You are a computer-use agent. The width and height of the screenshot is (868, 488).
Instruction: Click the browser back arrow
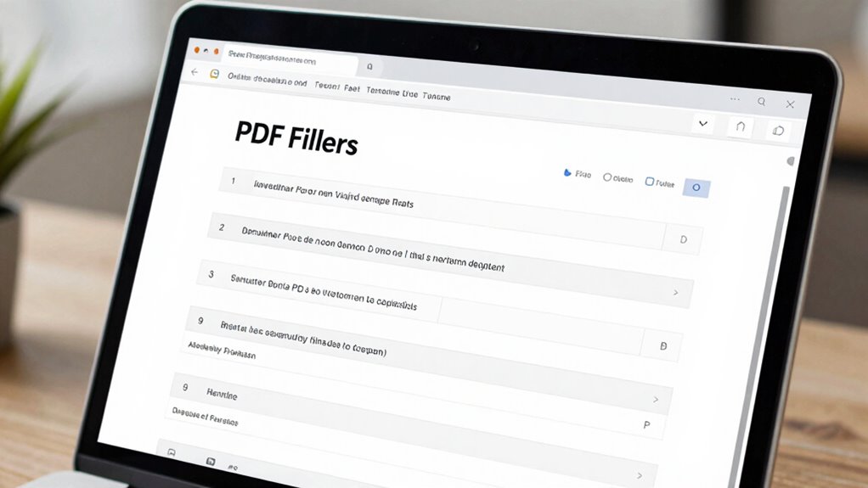194,72
